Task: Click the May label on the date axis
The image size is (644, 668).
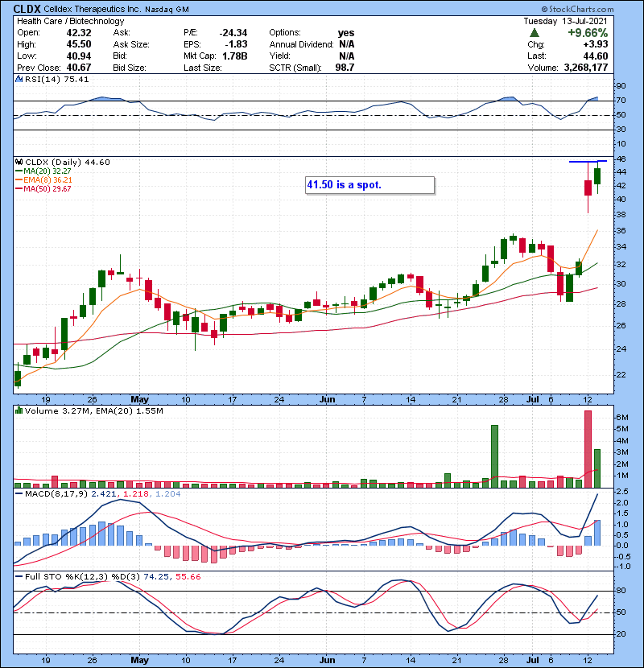Action: (x=140, y=399)
